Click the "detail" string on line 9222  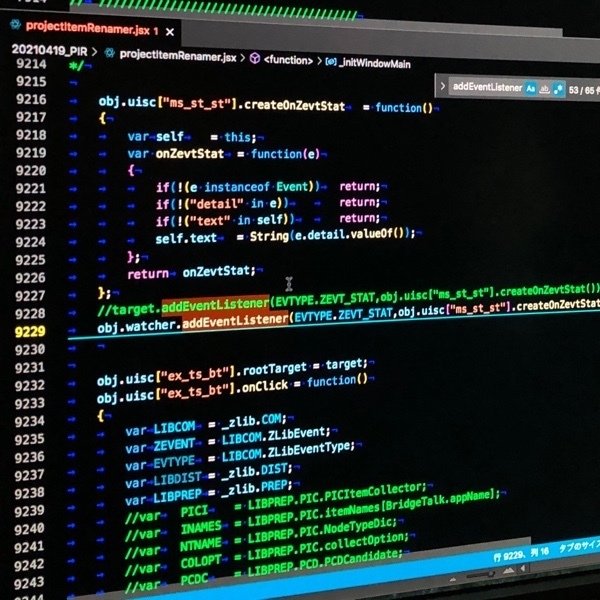(215, 203)
